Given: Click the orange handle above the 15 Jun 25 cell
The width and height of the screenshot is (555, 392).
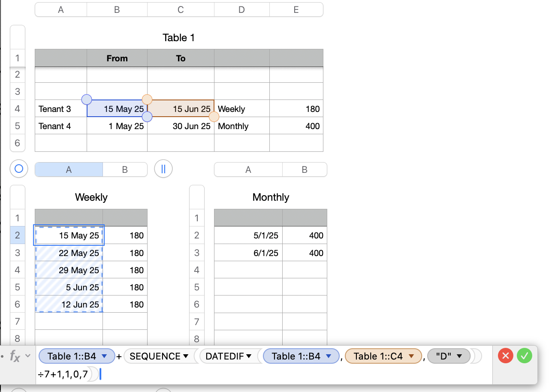Looking at the screenshot, I should pos(147,100).
